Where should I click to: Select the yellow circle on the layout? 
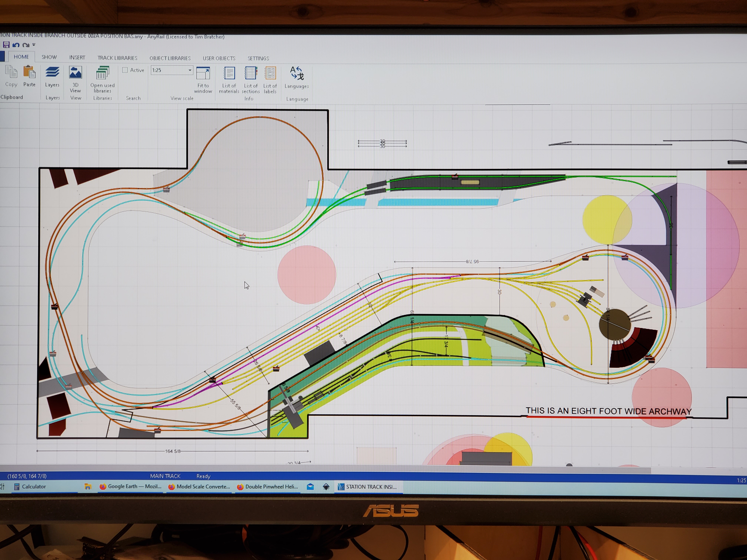pyautogui.click(x=607, y=220)
